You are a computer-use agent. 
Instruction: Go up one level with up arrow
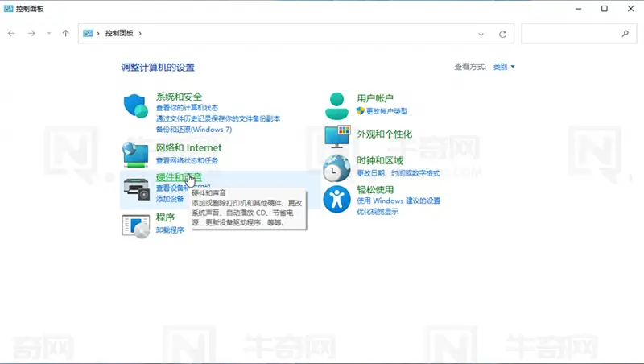coord(66,33)
